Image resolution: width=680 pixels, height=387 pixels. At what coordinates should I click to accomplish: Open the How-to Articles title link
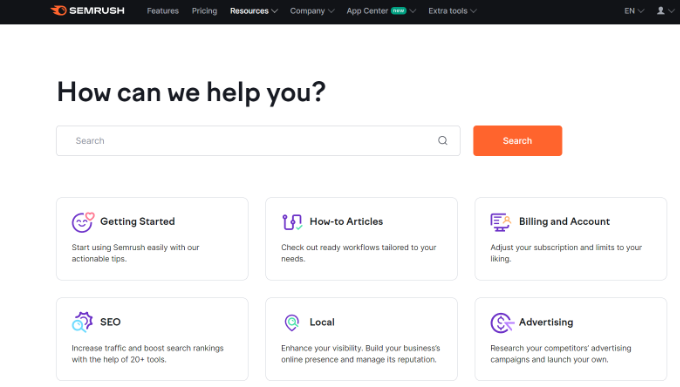point(346,222)
